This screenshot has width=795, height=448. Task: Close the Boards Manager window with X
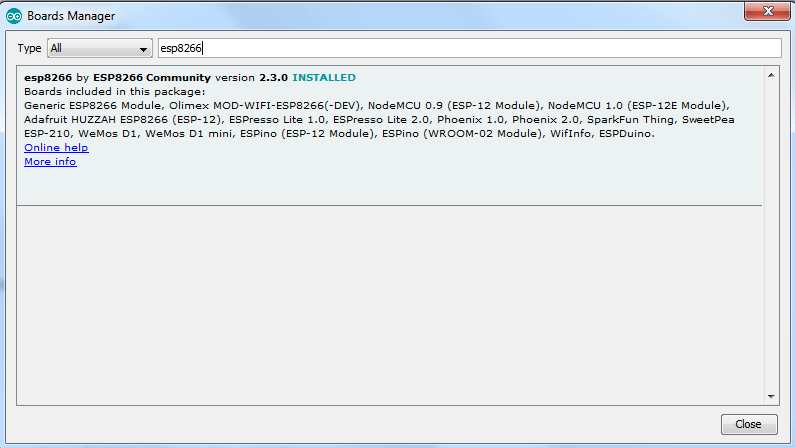[x=768, y=11]
